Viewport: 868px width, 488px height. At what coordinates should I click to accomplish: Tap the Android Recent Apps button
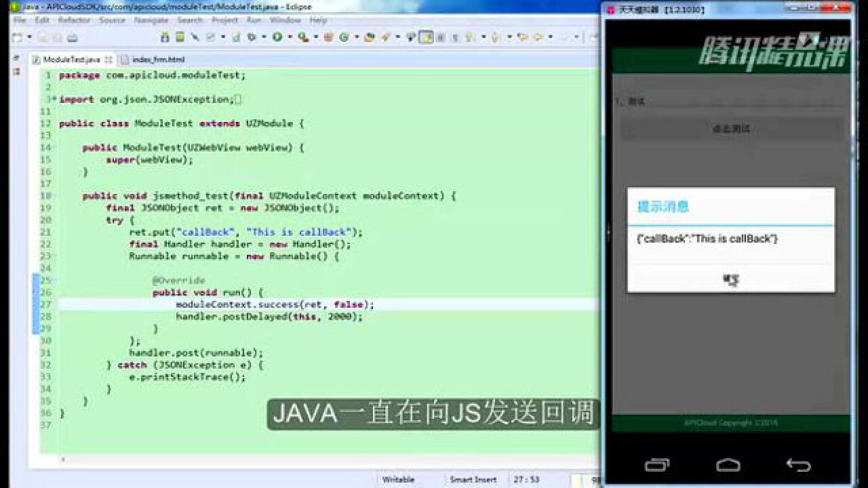tap(657, 465)
